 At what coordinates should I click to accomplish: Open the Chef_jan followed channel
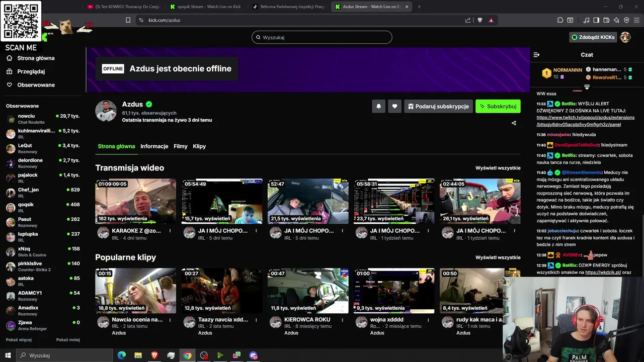click(43, 193)
